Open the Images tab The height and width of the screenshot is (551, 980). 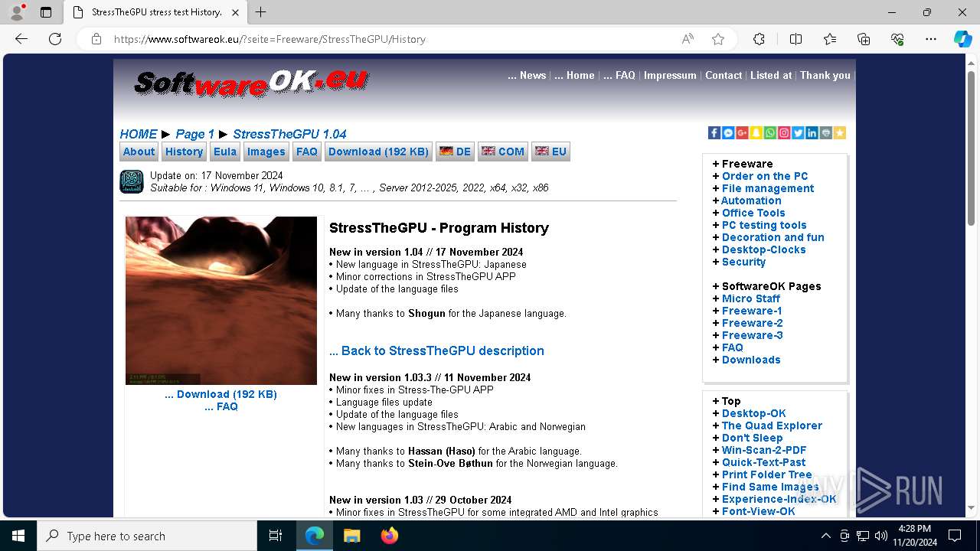point(266,152)
